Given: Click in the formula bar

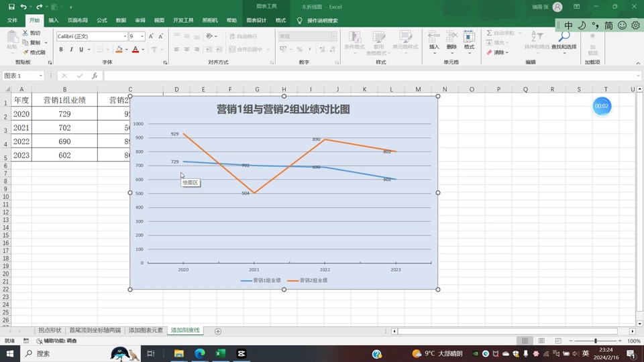Looking at the screenshot, I should [x=370, y=76].
